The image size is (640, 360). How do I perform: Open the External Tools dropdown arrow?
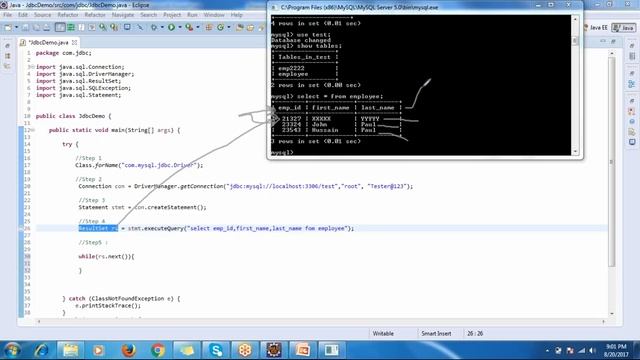[x=198, y=27]
